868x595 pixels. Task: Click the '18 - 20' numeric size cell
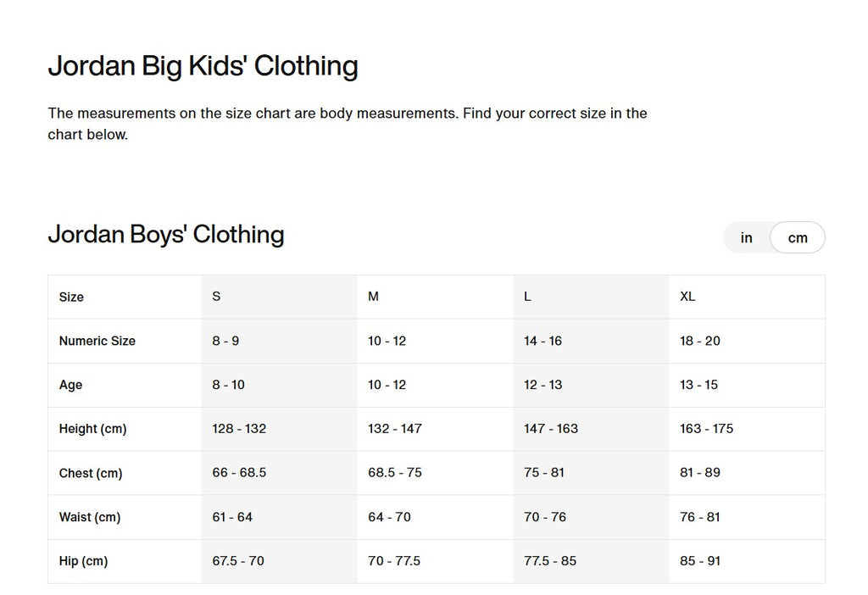pos(700,341)
